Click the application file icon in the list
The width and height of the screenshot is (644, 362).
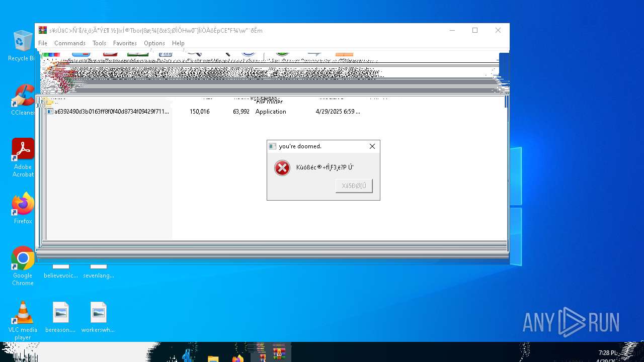tap(50, 112)
